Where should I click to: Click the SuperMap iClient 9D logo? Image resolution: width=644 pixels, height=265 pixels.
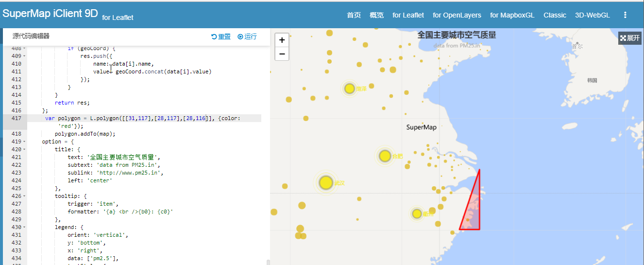pos(51,13)
